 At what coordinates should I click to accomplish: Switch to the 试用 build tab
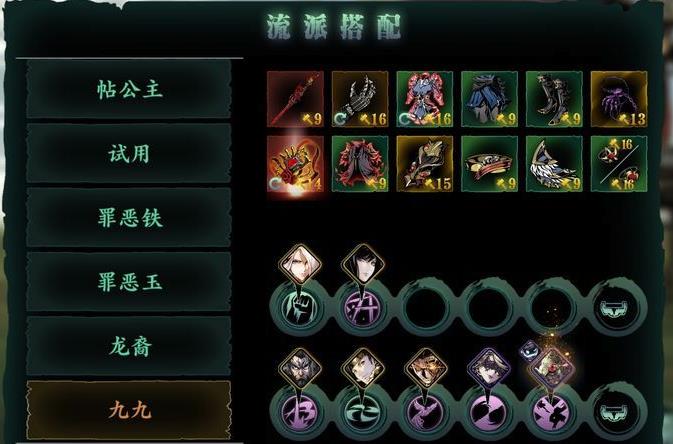[x=129, y=153]
